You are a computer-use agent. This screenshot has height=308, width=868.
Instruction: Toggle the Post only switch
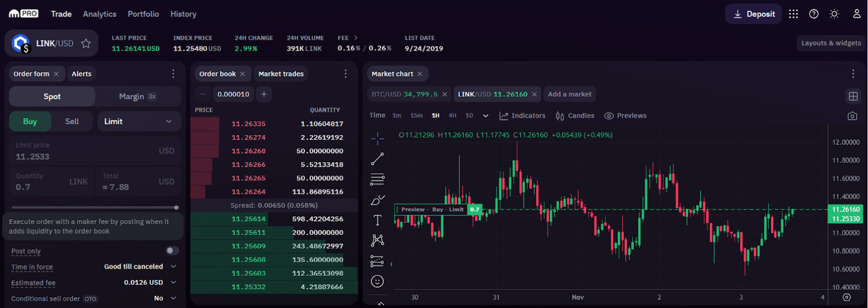click(x=172, y=250)
